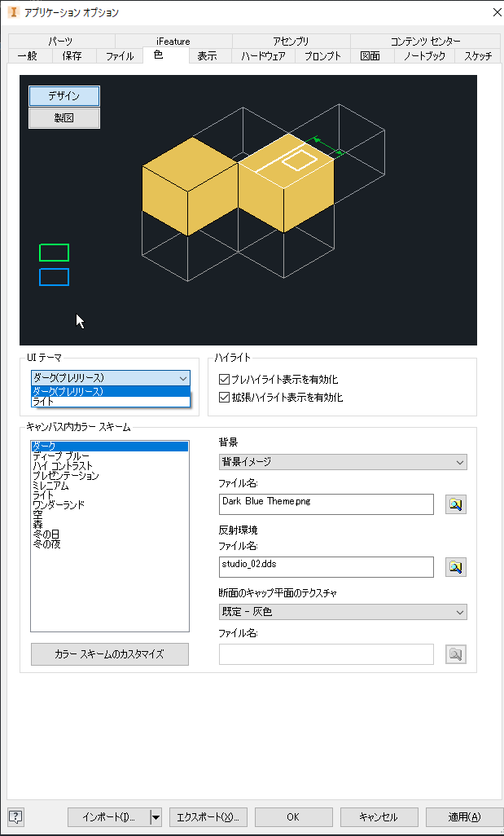
Task: Click カラー スキームのカスタマイズ button
Action: tap(110, 654)
